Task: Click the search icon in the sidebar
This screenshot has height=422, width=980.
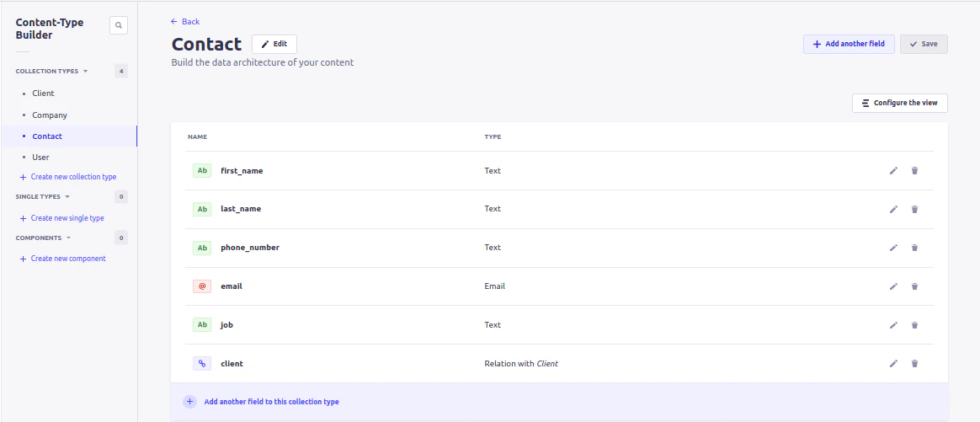Action: pos(119,26)
